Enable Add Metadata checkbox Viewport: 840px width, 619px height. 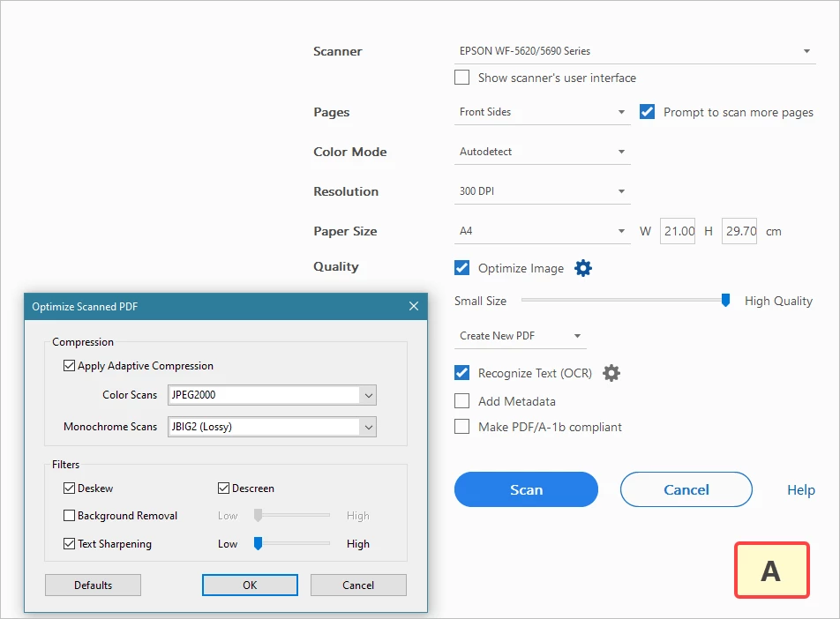point(461,401)
